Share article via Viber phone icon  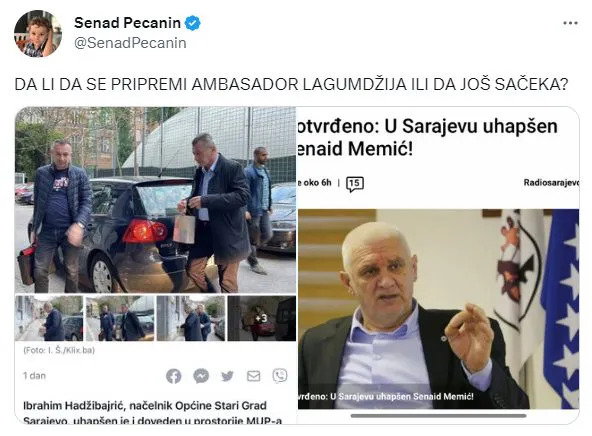(x=280, y=376)
